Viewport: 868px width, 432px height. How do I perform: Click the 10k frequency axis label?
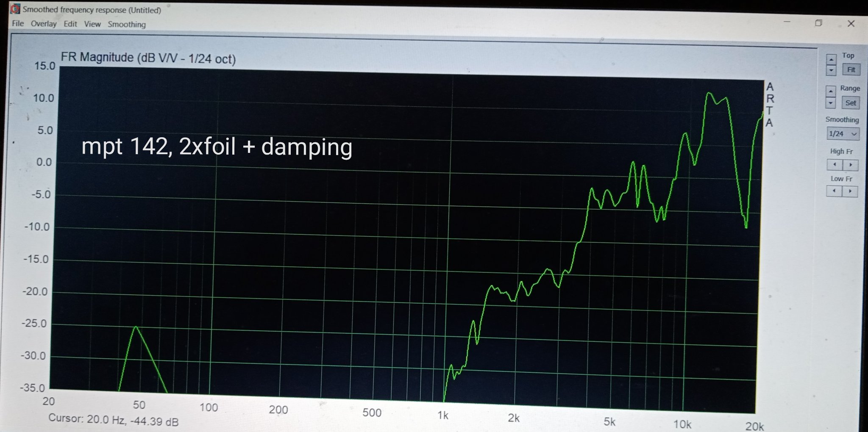[x=682, y=424]
